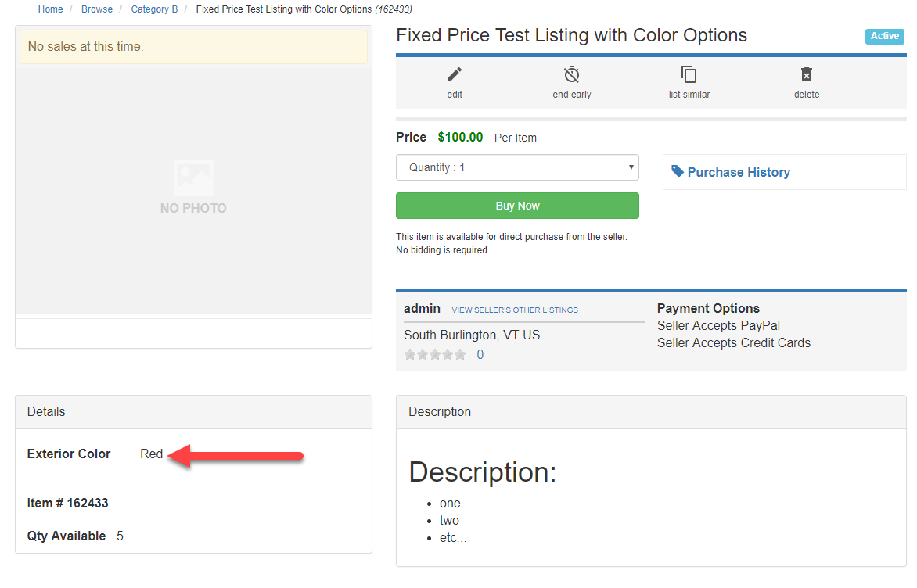917x588 pixels.
Task: Click the Active status badge
Action: (x=884, y=36)
